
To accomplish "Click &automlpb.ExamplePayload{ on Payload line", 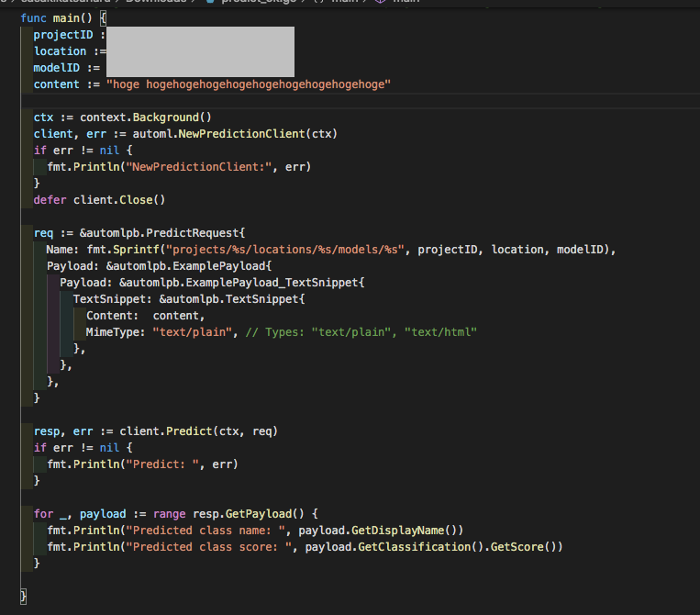I will click(x=189, y=266).
